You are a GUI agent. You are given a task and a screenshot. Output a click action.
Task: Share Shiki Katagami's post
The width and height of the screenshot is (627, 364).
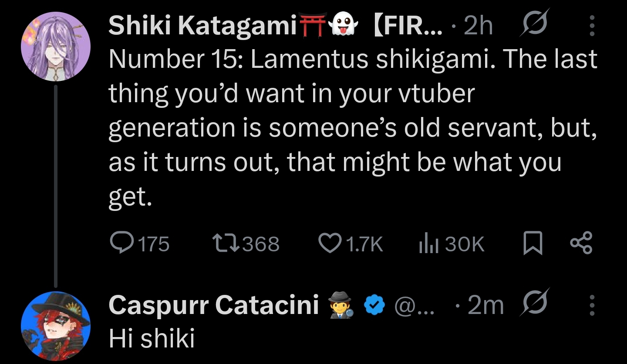582,244
